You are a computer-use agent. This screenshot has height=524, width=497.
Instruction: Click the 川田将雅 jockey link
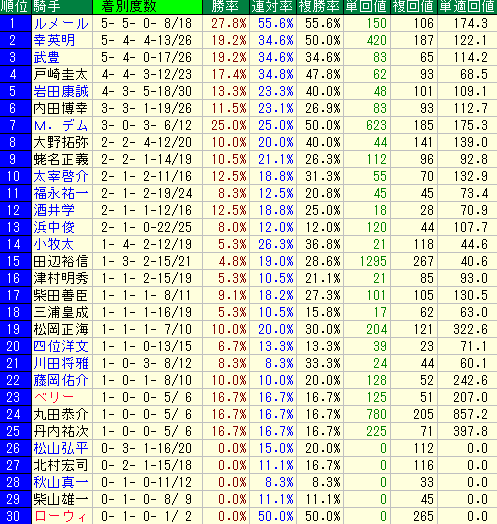[x=61, y=363]
